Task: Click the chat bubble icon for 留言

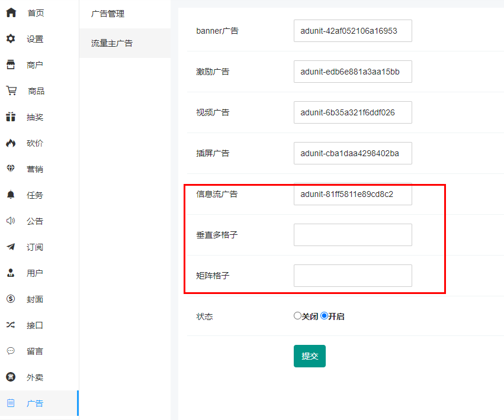Action: 11,351
